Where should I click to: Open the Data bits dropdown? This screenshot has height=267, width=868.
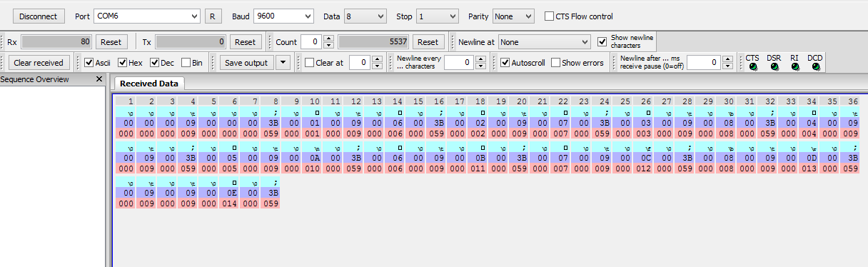[x=365, y=16]
